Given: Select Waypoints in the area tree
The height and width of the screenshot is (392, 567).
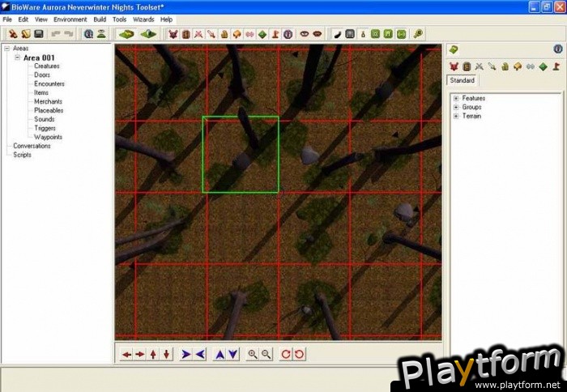Looking at the screenshot, I should 48,137.
